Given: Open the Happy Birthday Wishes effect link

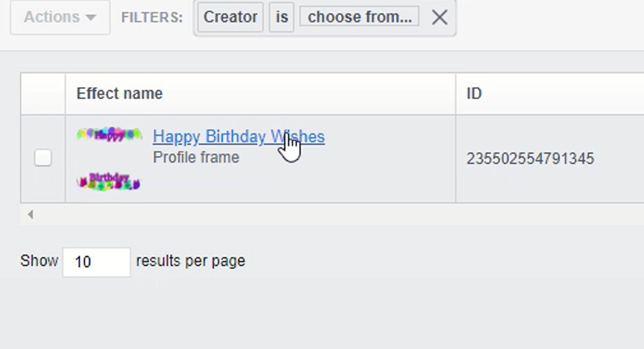Looking at the screenshot, I should [x=238, y=137].
